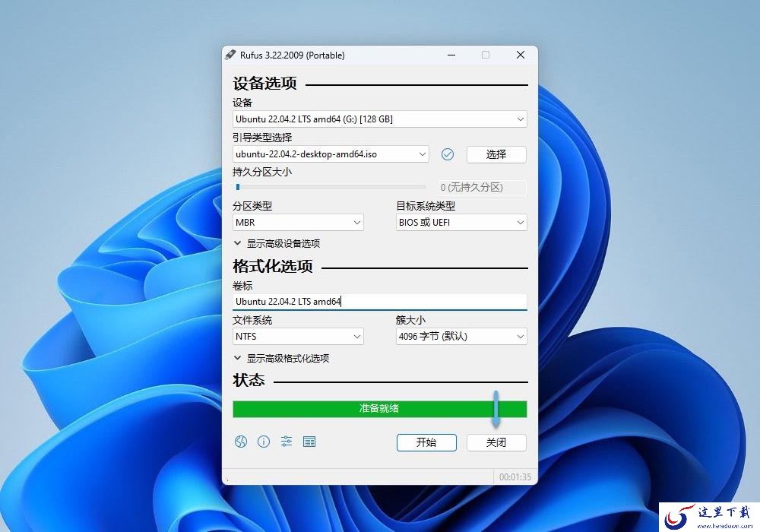Click the 开始 button
760x532 pixels.
click(x=426, y=442)
